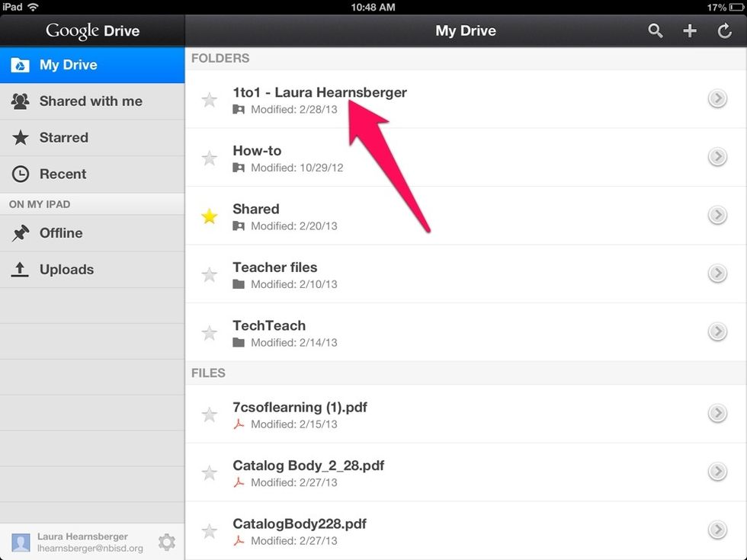This screenshot has width=747, height=560.
Task: Refresh the My Drive file list
Action: pos(725,30)
